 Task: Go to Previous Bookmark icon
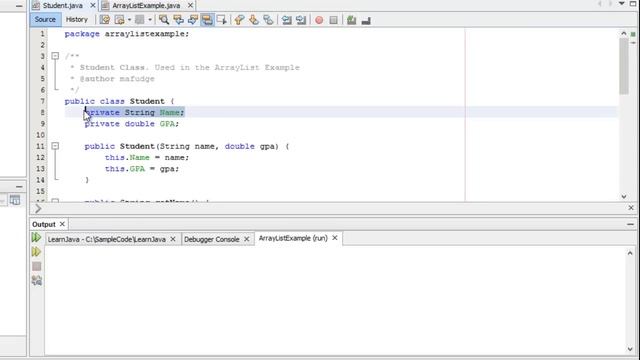tap(240, 20)
